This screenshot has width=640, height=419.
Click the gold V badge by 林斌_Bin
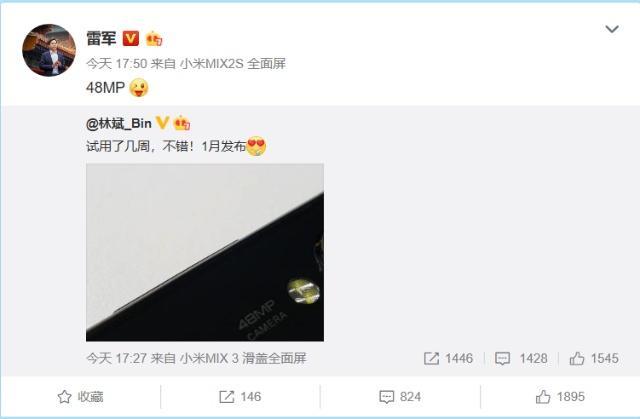pos(162,122)
